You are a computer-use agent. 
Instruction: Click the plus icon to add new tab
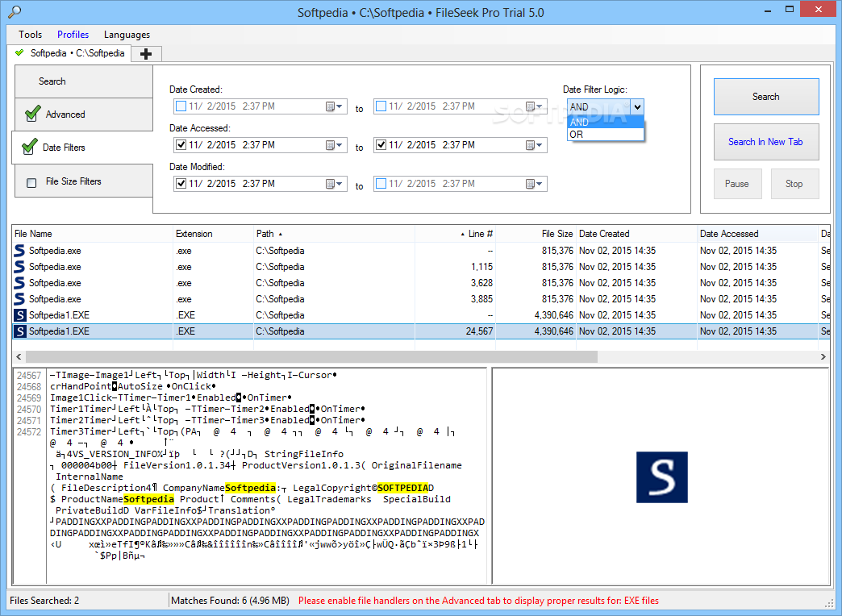coord(145,54)
